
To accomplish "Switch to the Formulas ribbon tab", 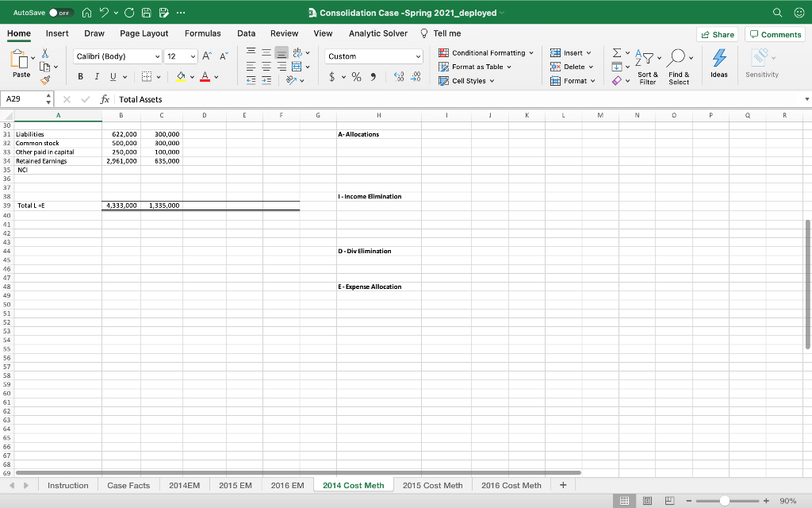I will [x=203, y=33].
